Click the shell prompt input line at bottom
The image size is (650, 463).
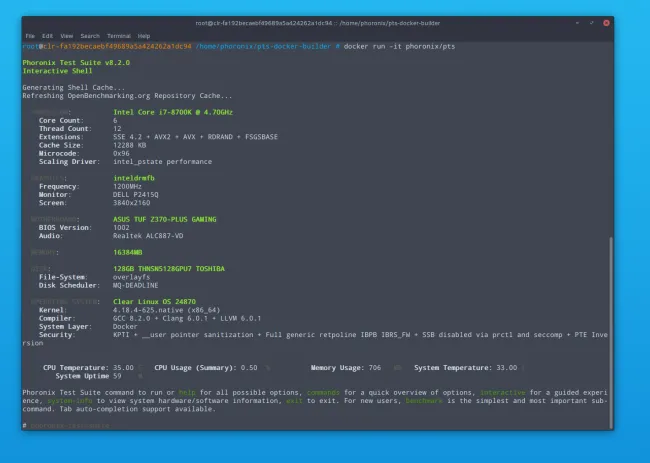pos(316,426)
